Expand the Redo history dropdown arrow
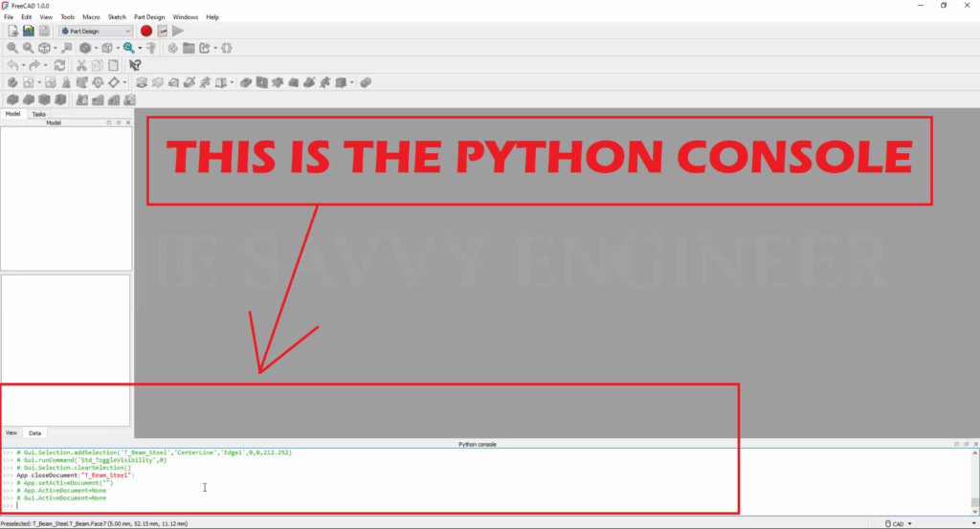This screenshot has width=980, height=529. pyautogui.click(x=46, y=65)
